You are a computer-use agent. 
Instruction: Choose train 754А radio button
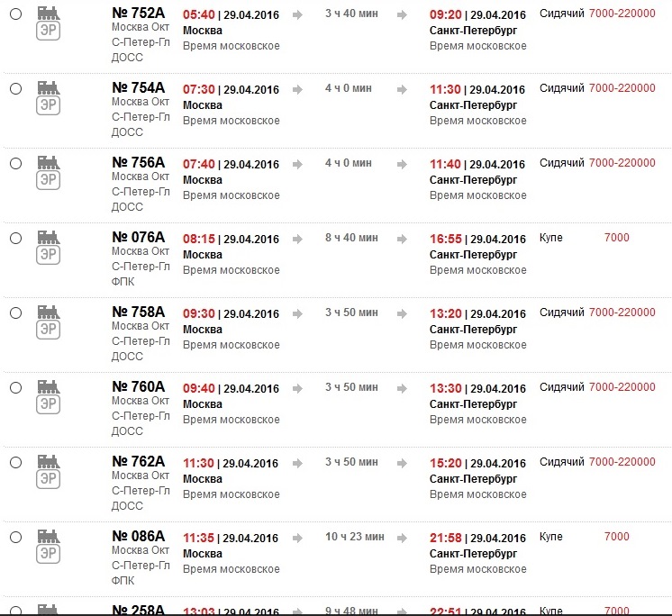pyautogui.click(x=15, y=88)
